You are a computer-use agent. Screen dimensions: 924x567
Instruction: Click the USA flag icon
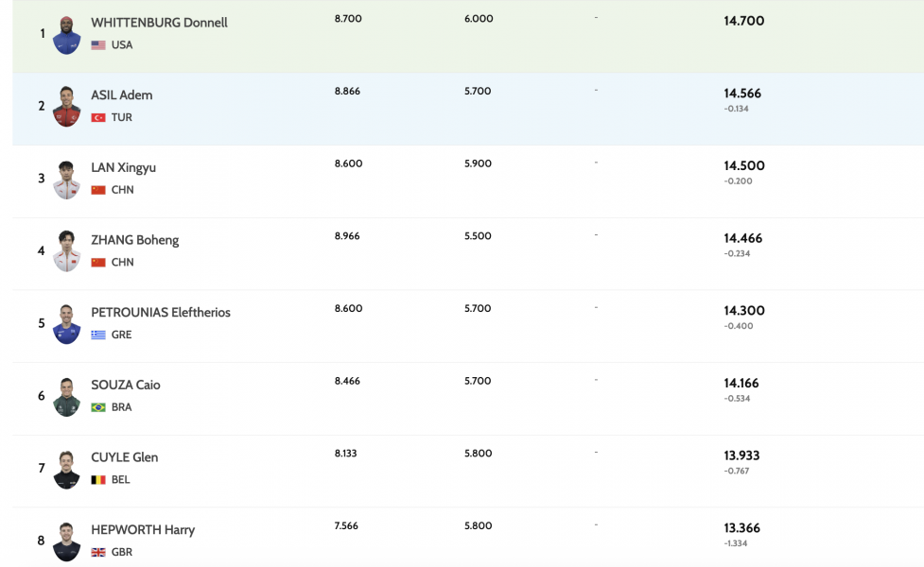click(x=98, y=45)
